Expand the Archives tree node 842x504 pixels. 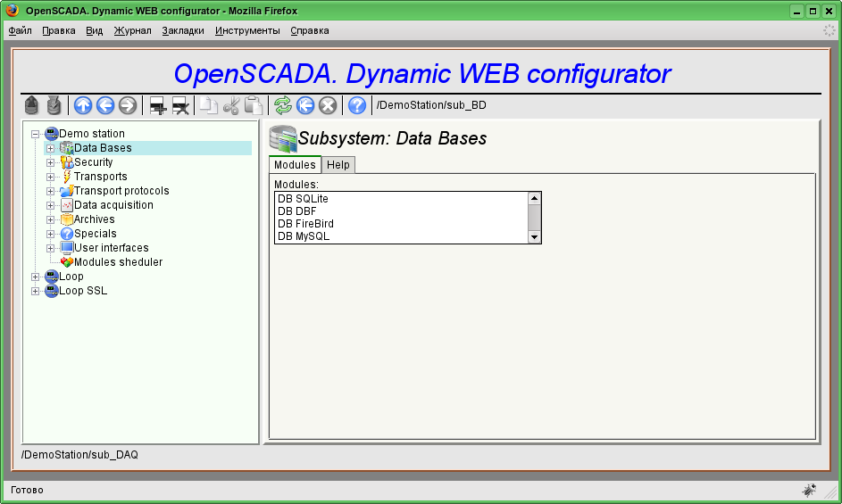(x=51, y=219)
